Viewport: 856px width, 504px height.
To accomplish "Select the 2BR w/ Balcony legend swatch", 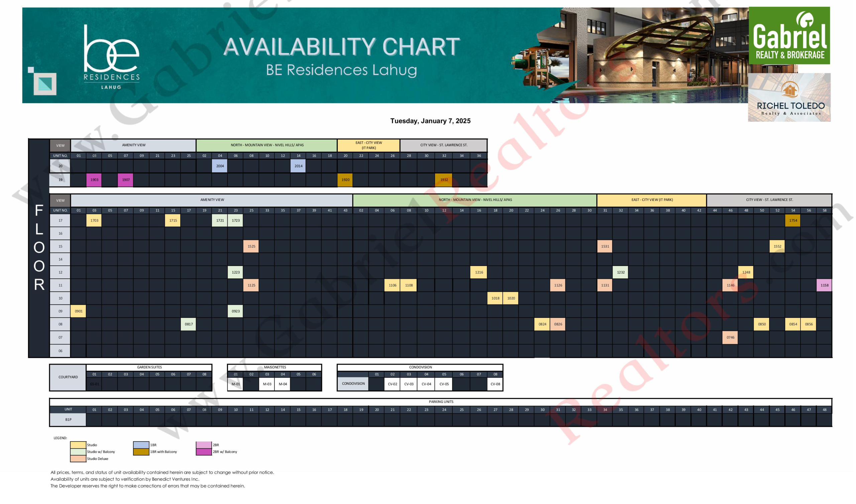I will pos(204,452).
